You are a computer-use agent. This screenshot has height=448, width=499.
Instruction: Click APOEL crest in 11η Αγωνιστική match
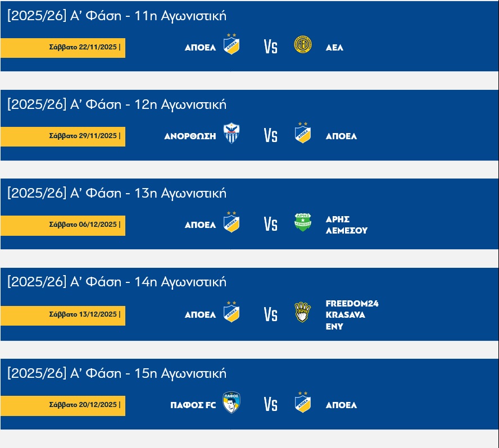click(x=232, y=44)
